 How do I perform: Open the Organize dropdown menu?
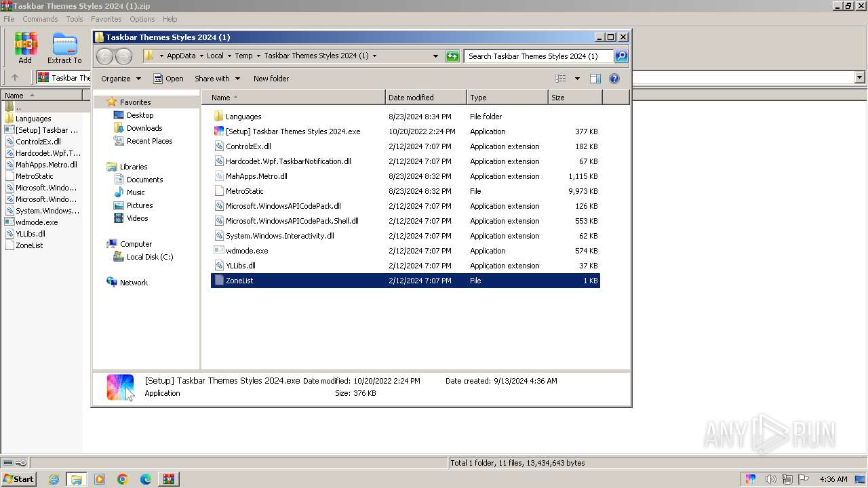pos(121,79)
